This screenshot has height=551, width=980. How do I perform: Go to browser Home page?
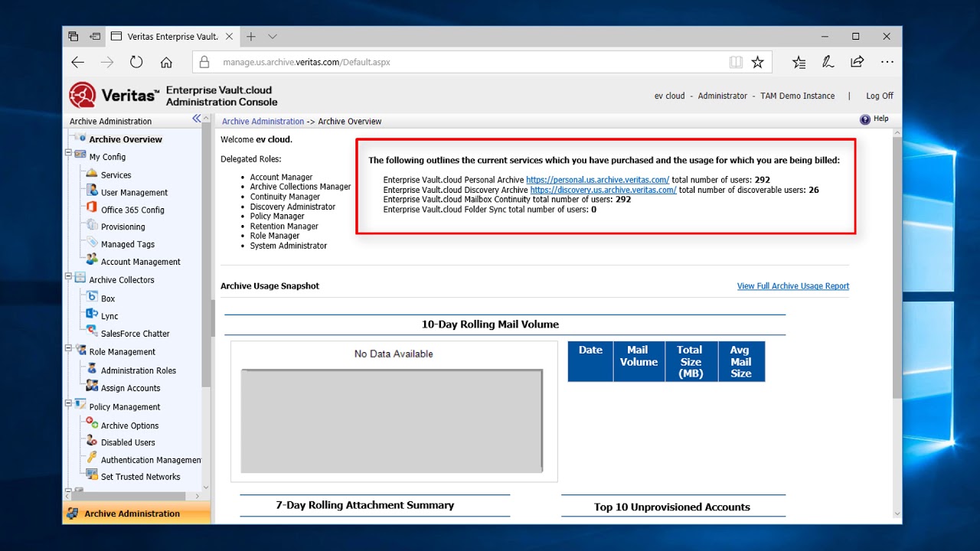tap(166, 62)
